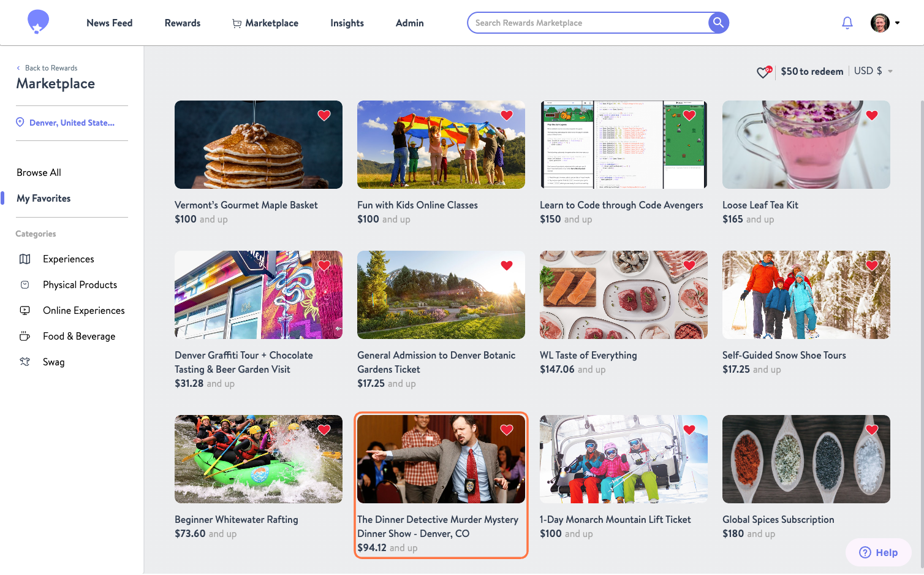The image size is (924, 575).
Task: Switch to the News Feed section
Action: coord(109,23)
